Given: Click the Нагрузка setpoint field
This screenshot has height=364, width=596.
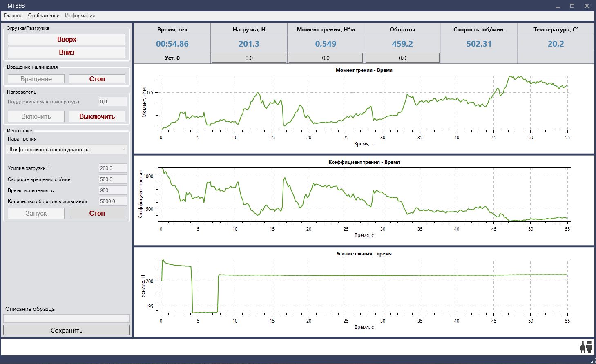Looking at the screenshot, I should point(249,58).
